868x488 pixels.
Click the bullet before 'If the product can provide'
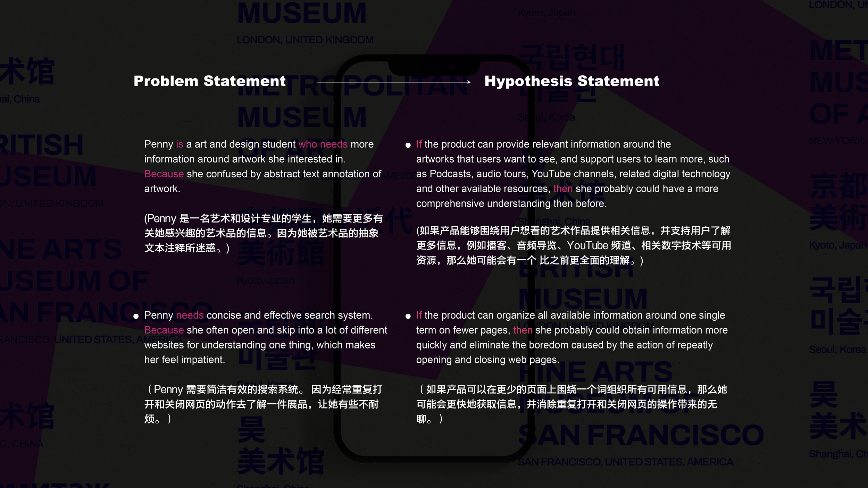(x=408, y=145)
